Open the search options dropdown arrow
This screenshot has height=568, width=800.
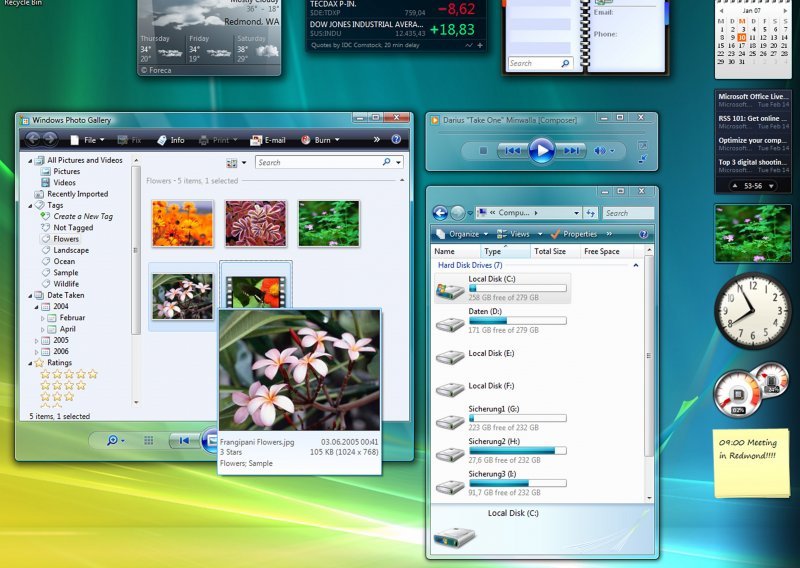tap(398, 162)
